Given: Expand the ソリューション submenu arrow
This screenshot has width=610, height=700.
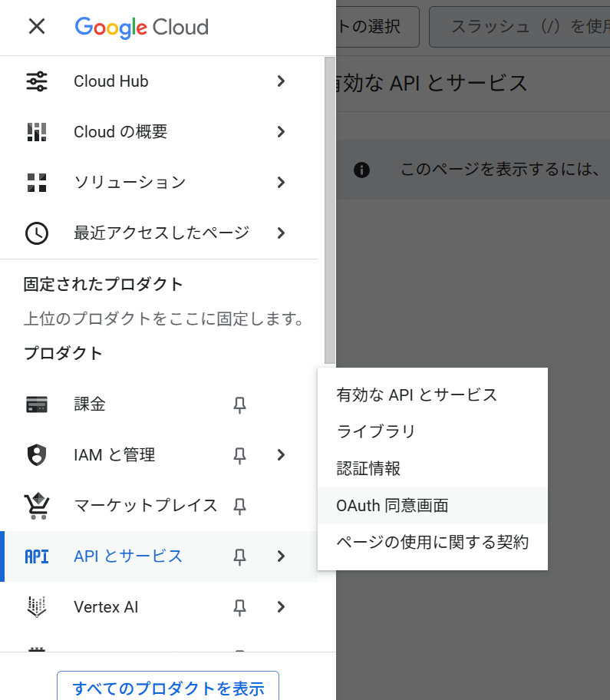Looking at the screenshot, I should pos(281,182).
